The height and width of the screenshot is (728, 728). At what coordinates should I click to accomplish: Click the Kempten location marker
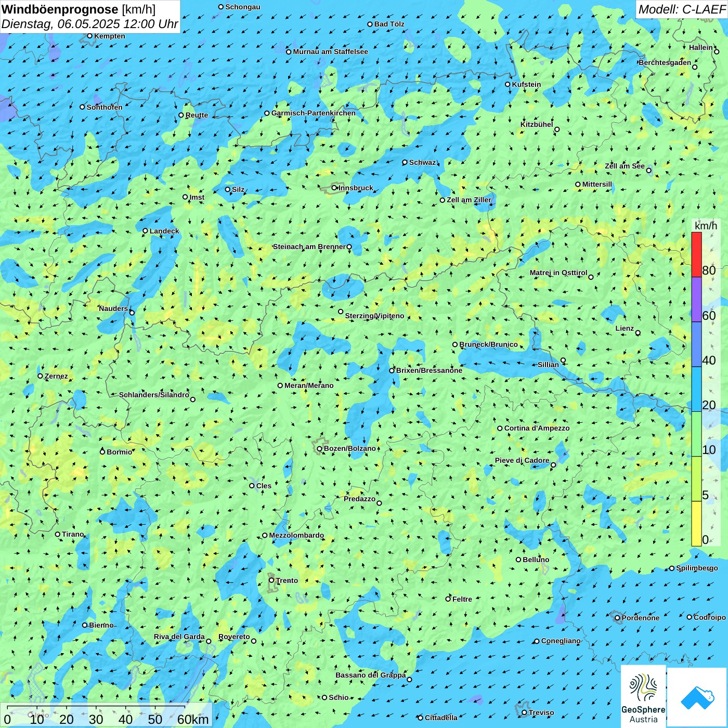coord(90,36)
